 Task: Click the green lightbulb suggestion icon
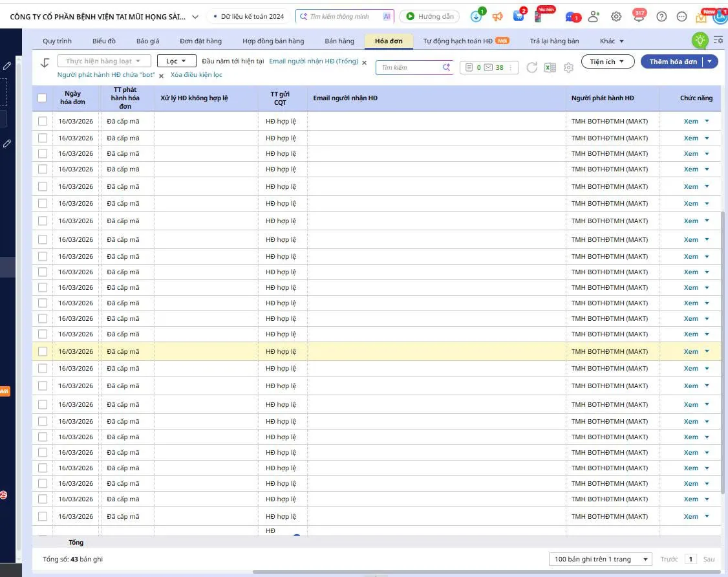(700, 40)
